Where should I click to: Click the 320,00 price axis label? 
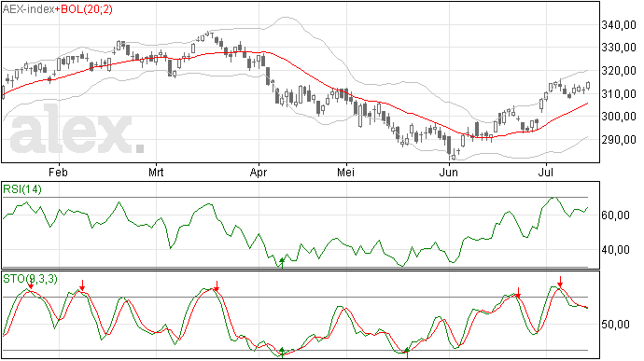619,71
